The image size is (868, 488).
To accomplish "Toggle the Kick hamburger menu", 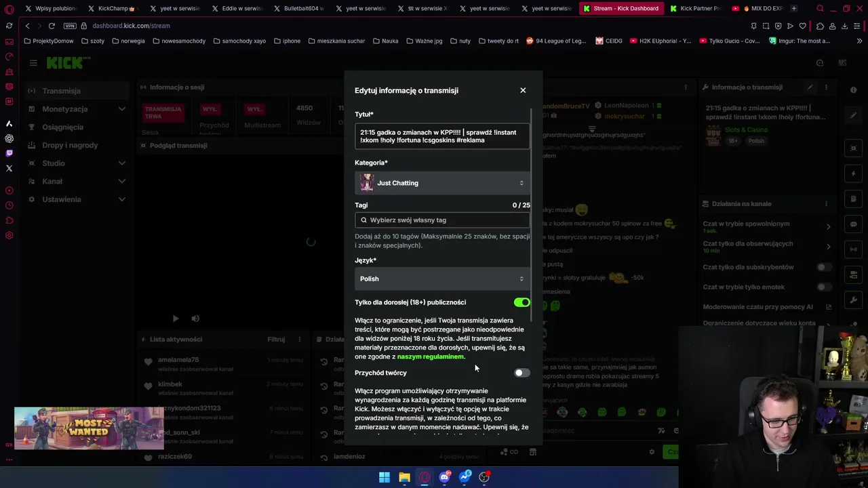I will click(33, 63).
